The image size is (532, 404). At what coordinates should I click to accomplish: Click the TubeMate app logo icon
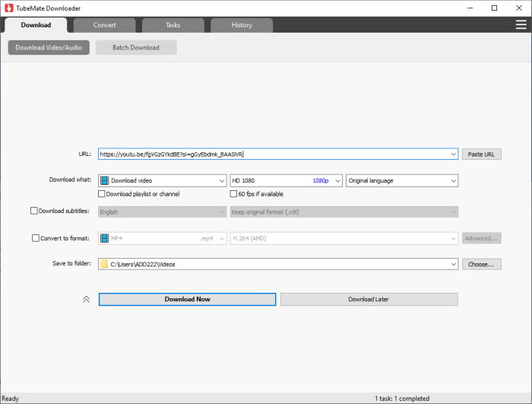(9, 8)
